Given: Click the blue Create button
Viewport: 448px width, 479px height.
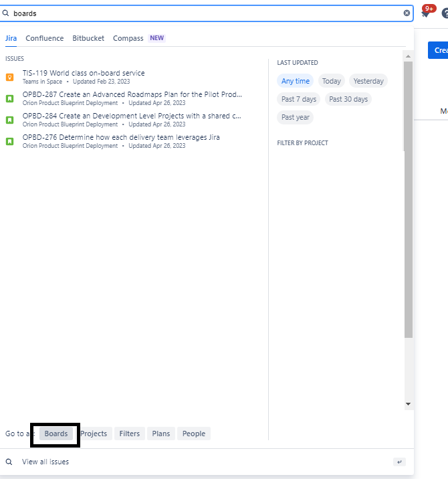Looking at the screenshot, I should coord(438,50).
